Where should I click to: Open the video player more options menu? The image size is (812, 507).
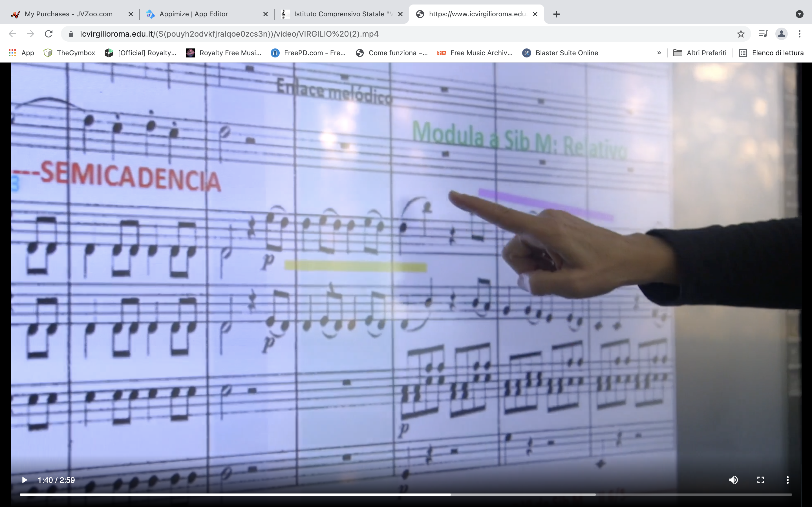pos(787,480)
